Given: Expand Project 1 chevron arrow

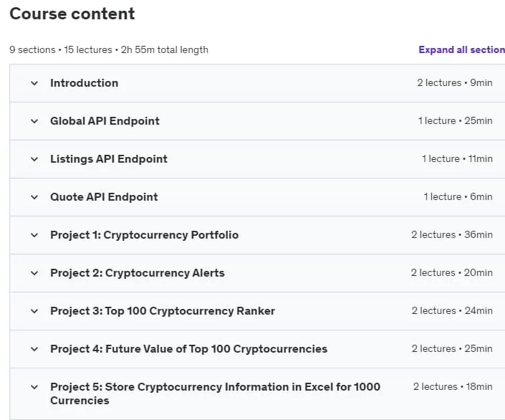Looking at the screenshot, I should [x=34, y=235].
